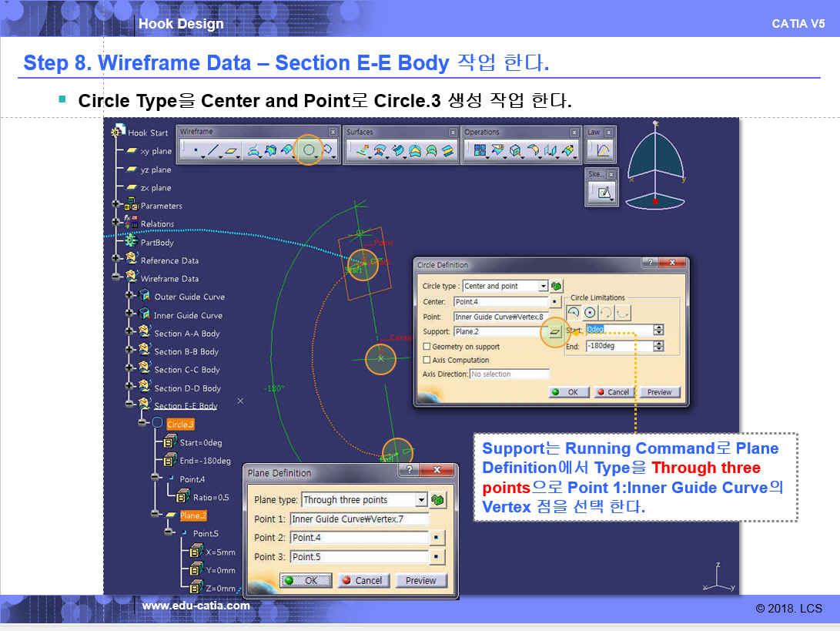Click Preview in Circle Definition dialog

(659, 392)
